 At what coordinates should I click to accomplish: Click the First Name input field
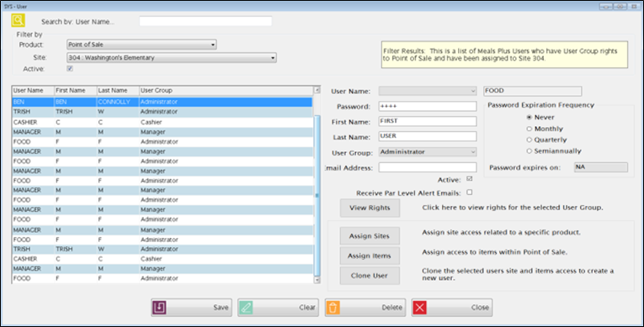[x=427, y=121]
